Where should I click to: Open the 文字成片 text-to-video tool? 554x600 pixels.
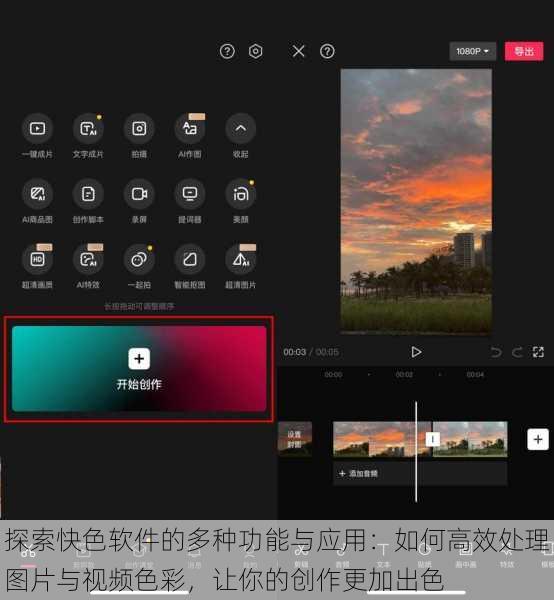click(x=88, y=129)
